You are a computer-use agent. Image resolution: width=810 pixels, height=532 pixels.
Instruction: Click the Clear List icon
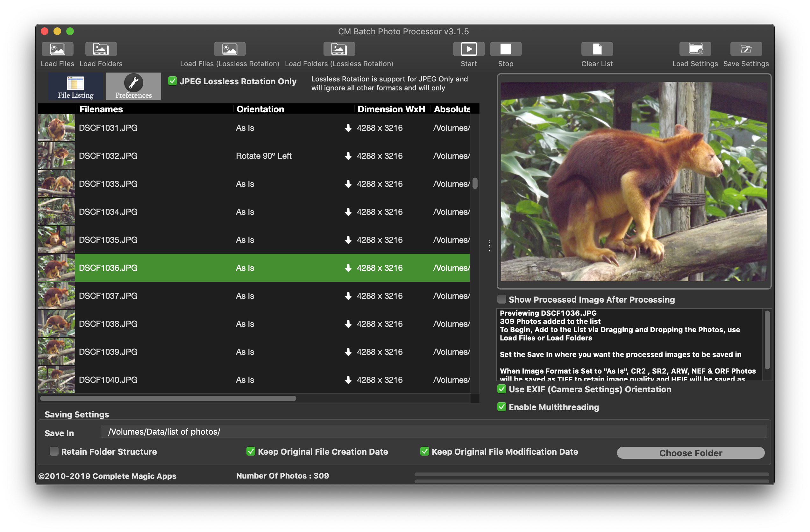click(597, 49)
